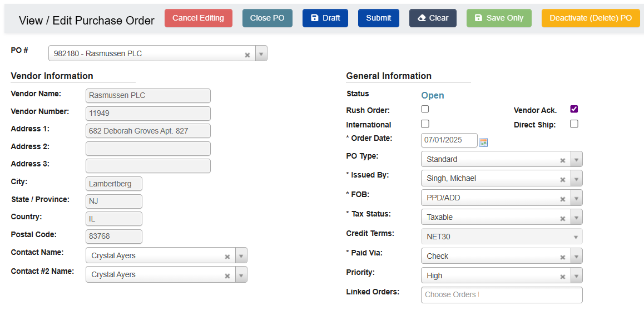Click the Vendor Name field
This screenshot has height=310, width=644.
[148, 96]
